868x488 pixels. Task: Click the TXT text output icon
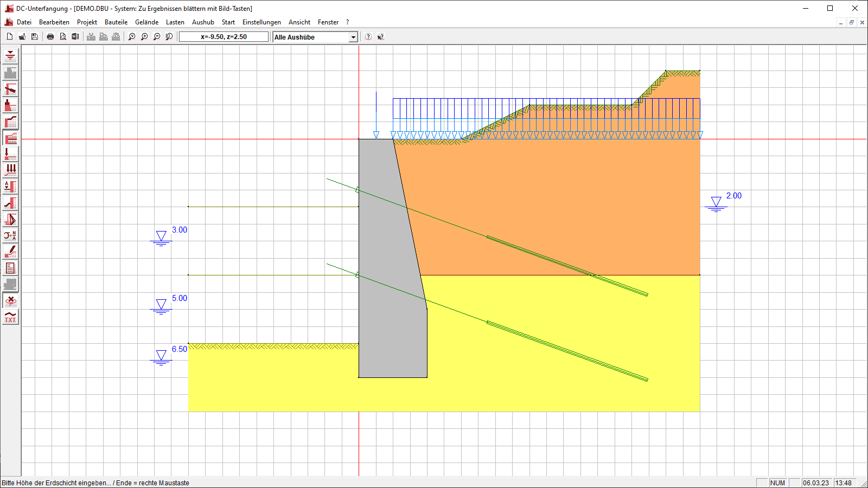[x=10, y=317]
